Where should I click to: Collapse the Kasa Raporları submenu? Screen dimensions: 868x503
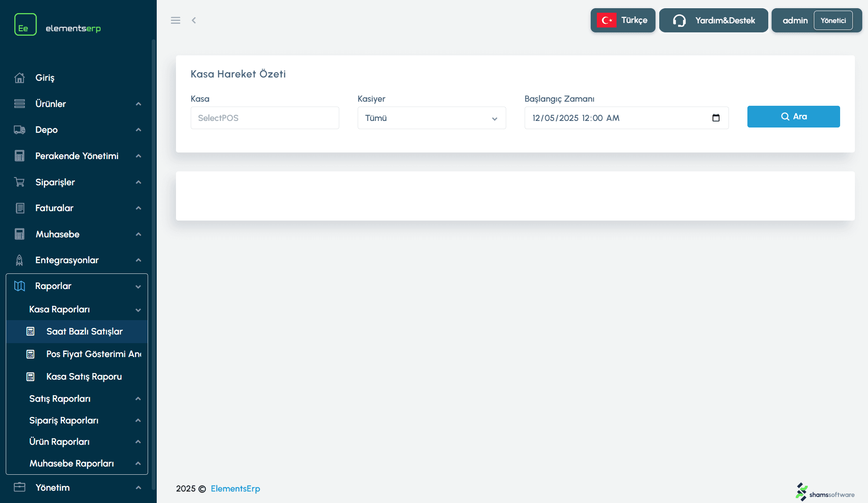tap(138, 310)
